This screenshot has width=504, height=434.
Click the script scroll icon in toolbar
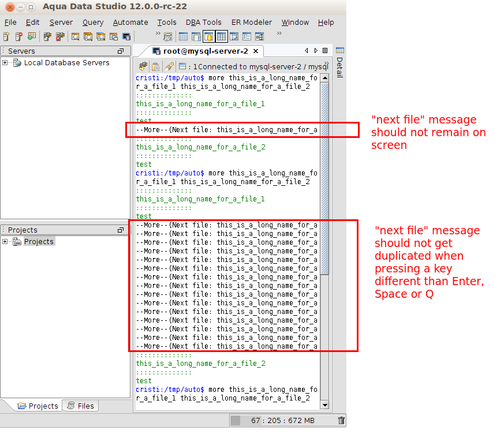(x=168, y=36)
